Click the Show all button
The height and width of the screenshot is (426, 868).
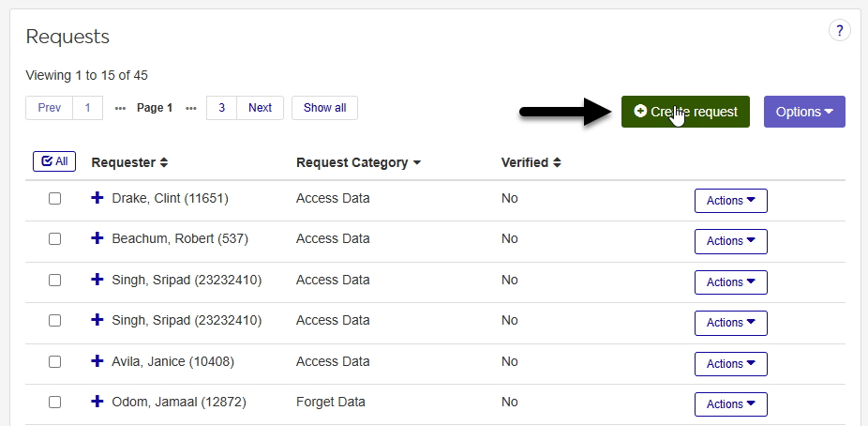point(324,108)
